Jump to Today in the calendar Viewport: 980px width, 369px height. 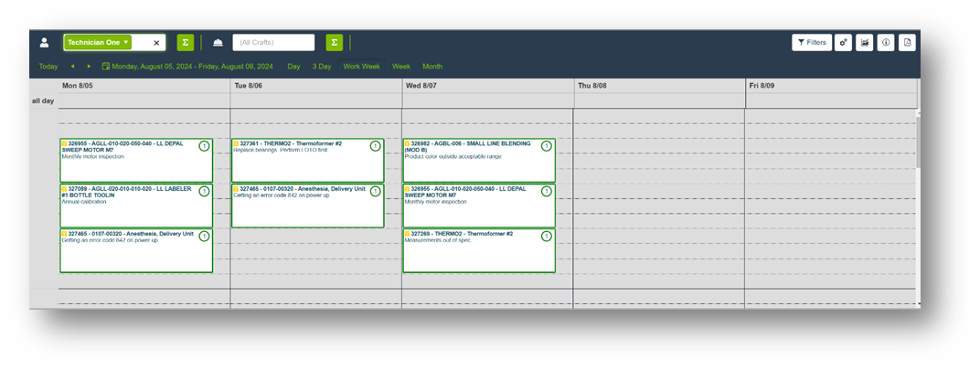[x=48, y=66]
